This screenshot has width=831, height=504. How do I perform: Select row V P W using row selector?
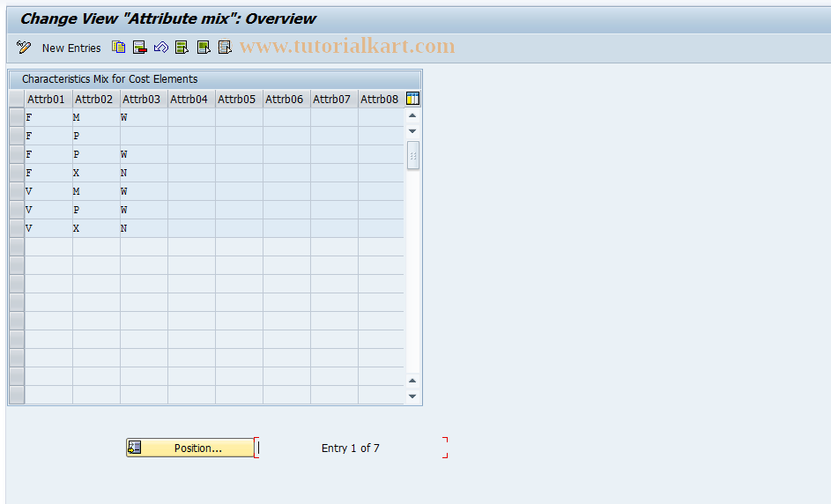(17, 210)
